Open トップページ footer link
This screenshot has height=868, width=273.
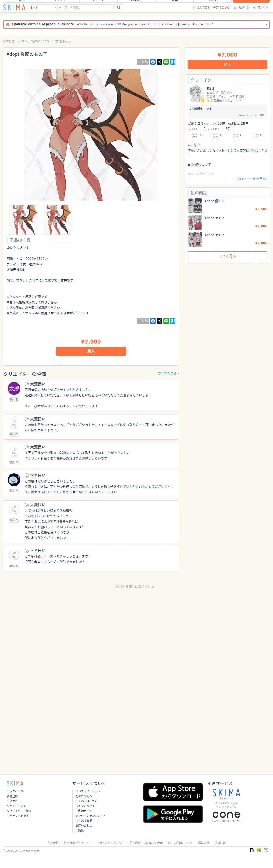pyautogui.click(x=15, y=791)
